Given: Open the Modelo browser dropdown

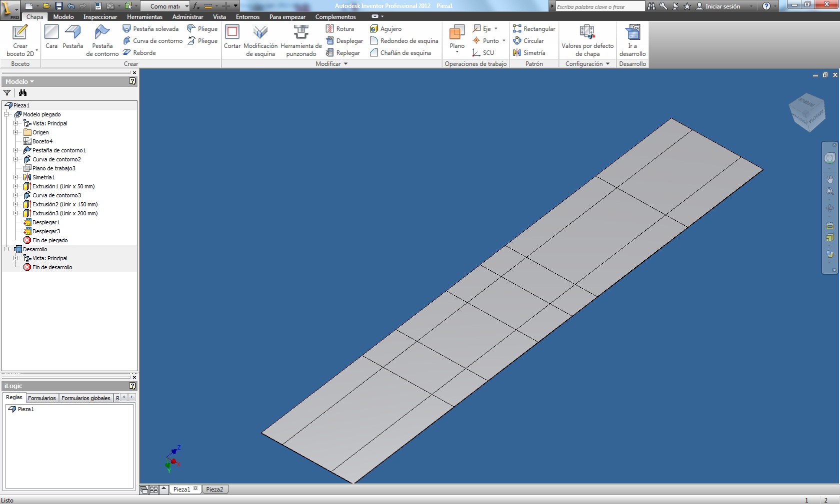Looking at the screenshot, I should [20, 81].
